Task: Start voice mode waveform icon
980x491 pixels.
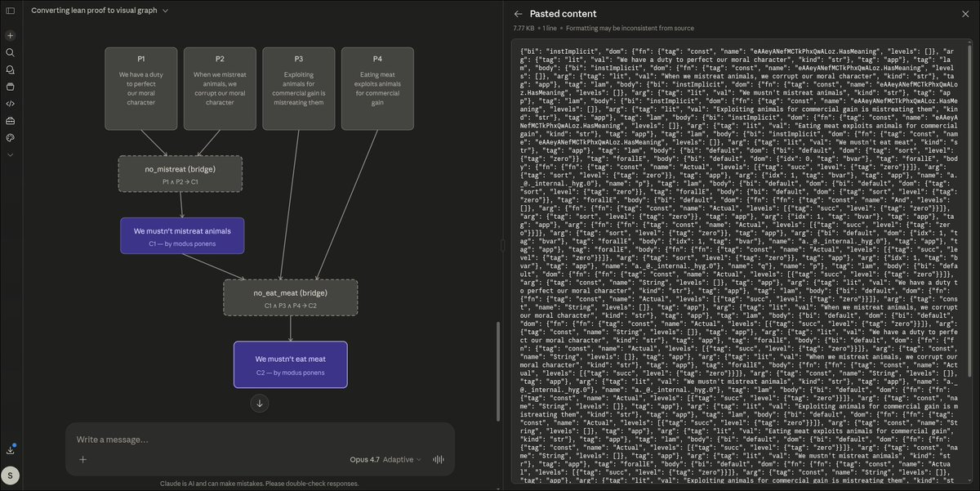Action: pyautogui.click(x=438, y=459)
